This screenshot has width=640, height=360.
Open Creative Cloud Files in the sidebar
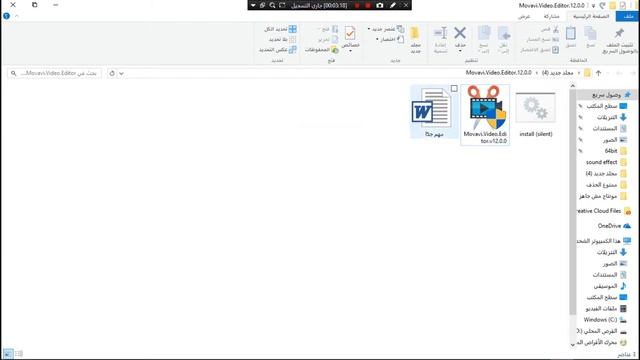pyautogui.click(x=604, y=211)
